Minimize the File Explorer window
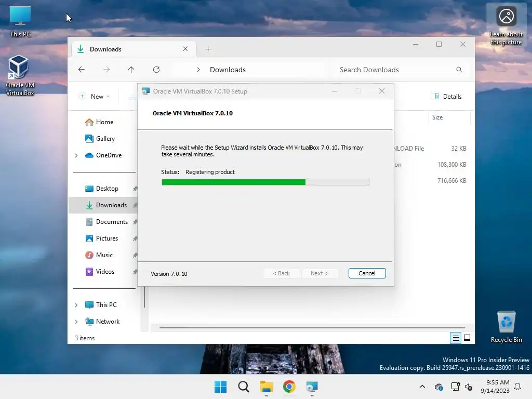Viewport: 532px width, 399px height. click(x=415, y=45)
